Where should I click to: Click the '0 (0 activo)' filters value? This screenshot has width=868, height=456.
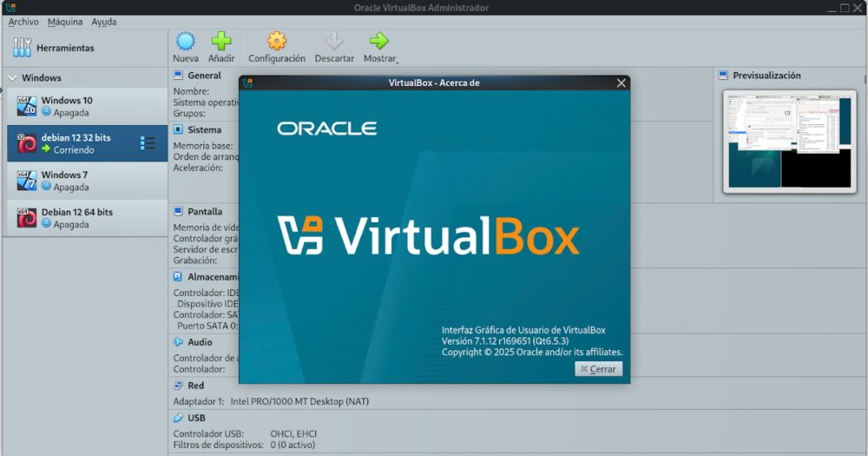point(293,445)
